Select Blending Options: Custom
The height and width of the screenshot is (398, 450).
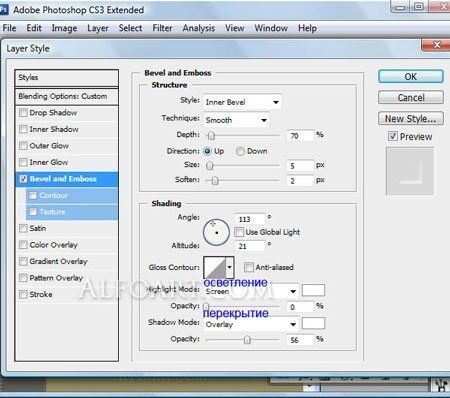67,97
